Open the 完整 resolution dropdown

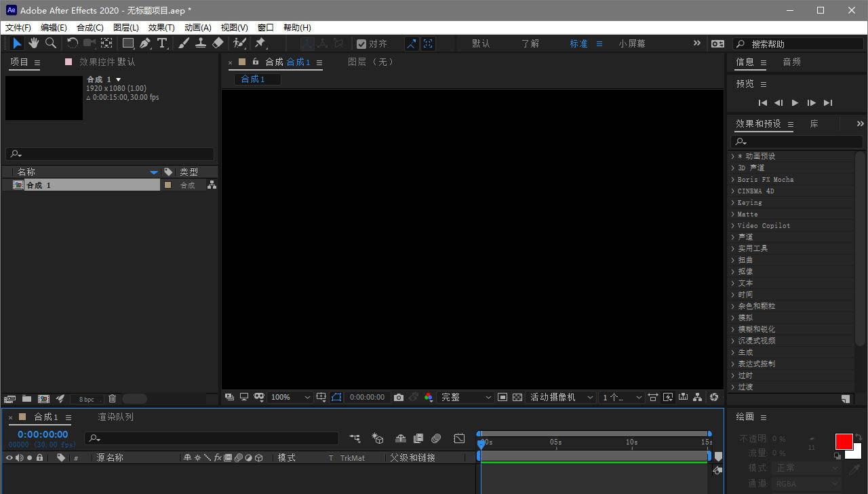tap(467, 397)
